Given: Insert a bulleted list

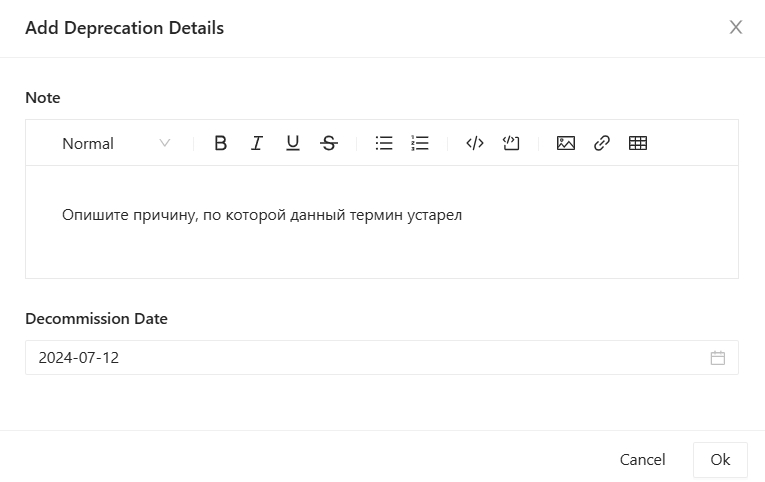Looking at the screenshot, I should (384, 143).
